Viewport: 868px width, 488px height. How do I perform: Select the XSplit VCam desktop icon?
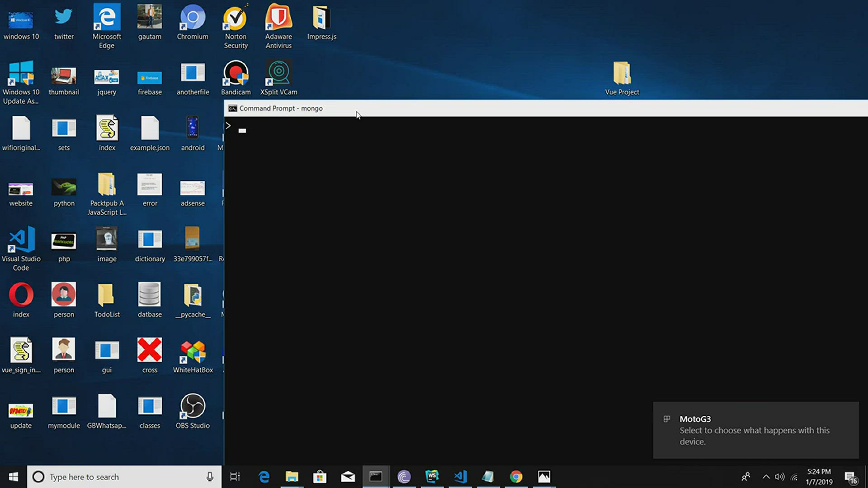tap(278, 73)
